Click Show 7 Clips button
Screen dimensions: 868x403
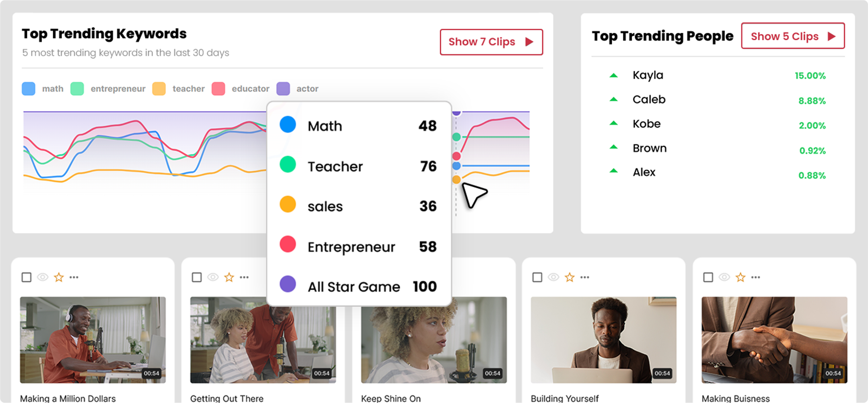click(491, 42)
